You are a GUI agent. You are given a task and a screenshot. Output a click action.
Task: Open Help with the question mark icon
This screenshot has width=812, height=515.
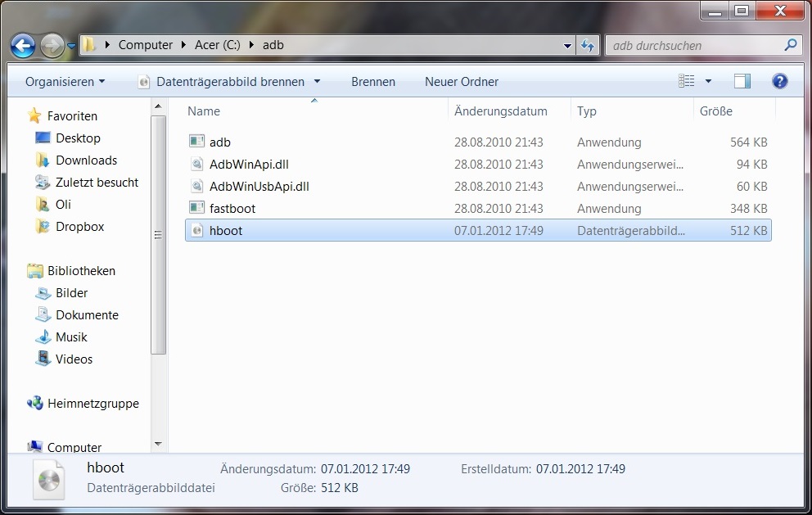click(779, 81)
